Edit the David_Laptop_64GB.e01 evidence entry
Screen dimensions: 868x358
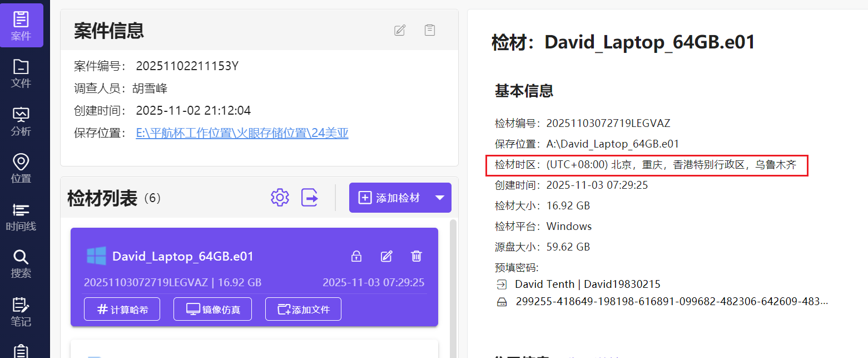(386, 256)
